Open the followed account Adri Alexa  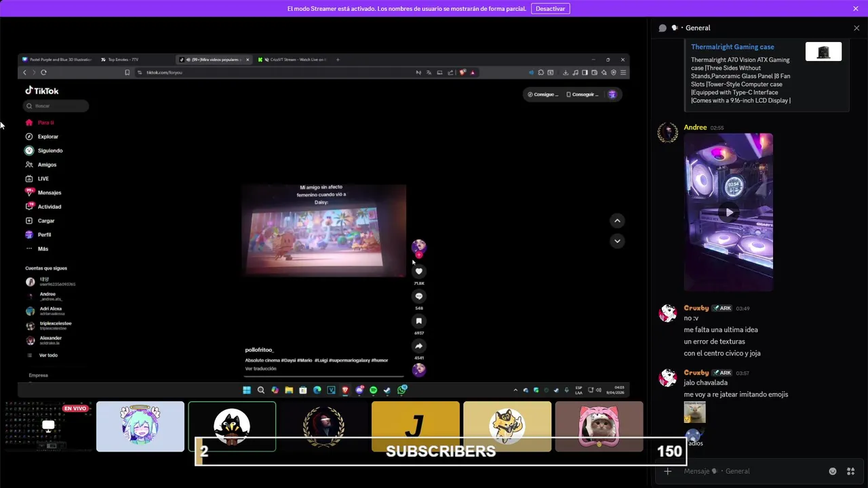click(x=45, y=311)
